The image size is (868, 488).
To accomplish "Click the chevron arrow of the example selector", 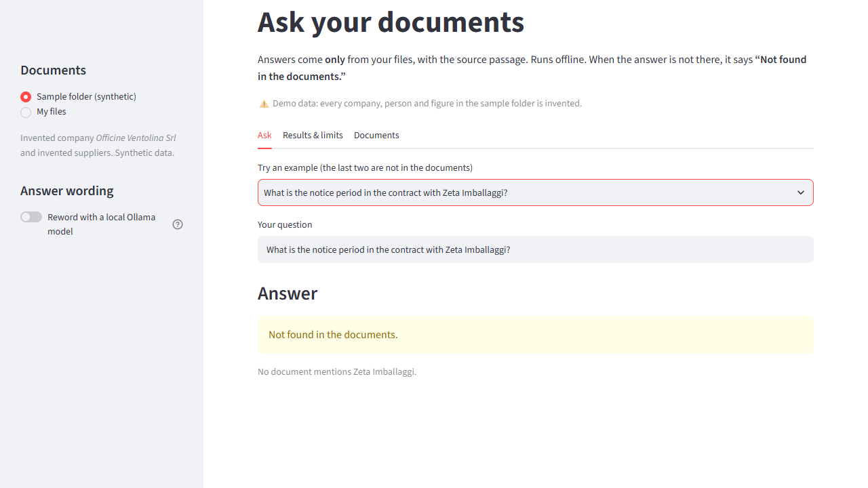I will click(x=801, y=192).
